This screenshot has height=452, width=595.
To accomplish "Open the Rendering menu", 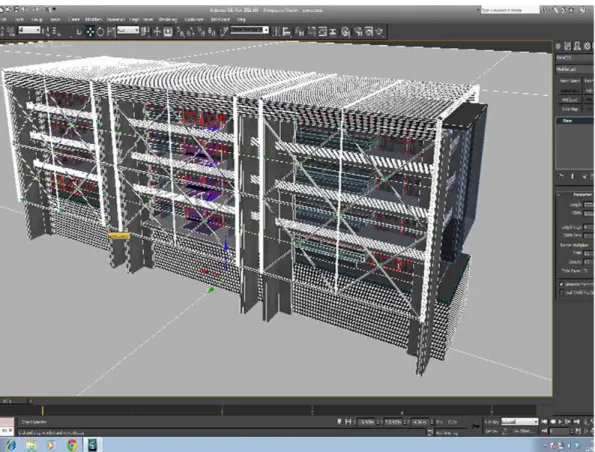I will click(168, 19).
